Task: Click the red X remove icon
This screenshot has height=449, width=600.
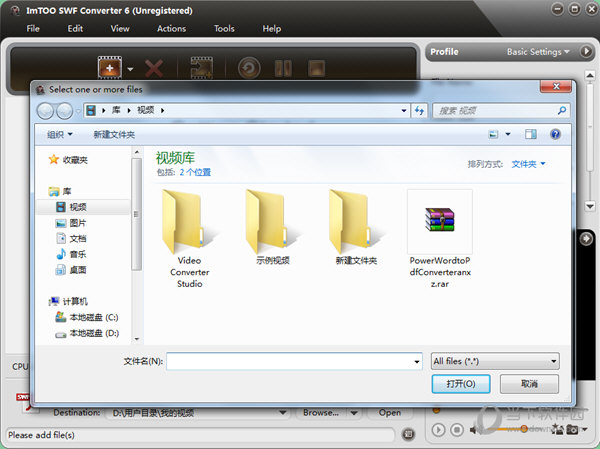Action: click(154, 68)
